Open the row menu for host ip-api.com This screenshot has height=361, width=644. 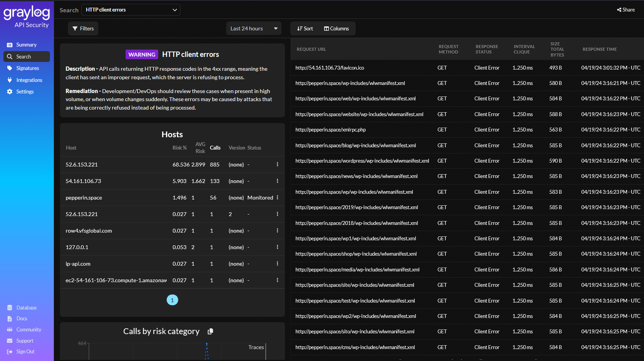point(277,264)
